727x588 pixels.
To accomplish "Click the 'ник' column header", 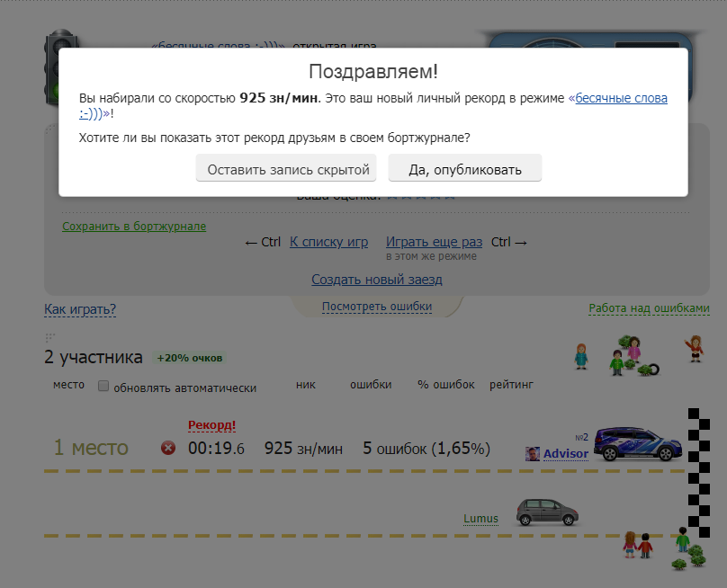I will (306, 385).
